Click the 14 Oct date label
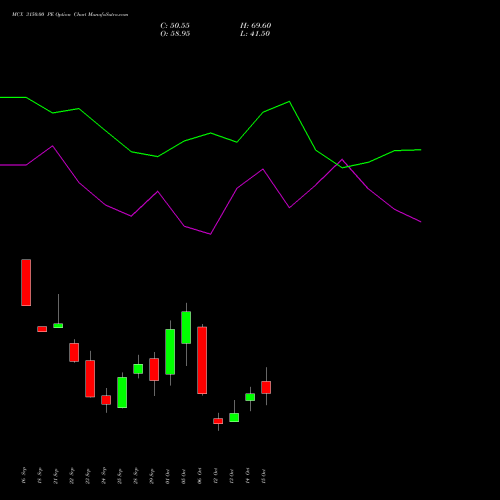500x500 pixels. [x=248, y=476]
